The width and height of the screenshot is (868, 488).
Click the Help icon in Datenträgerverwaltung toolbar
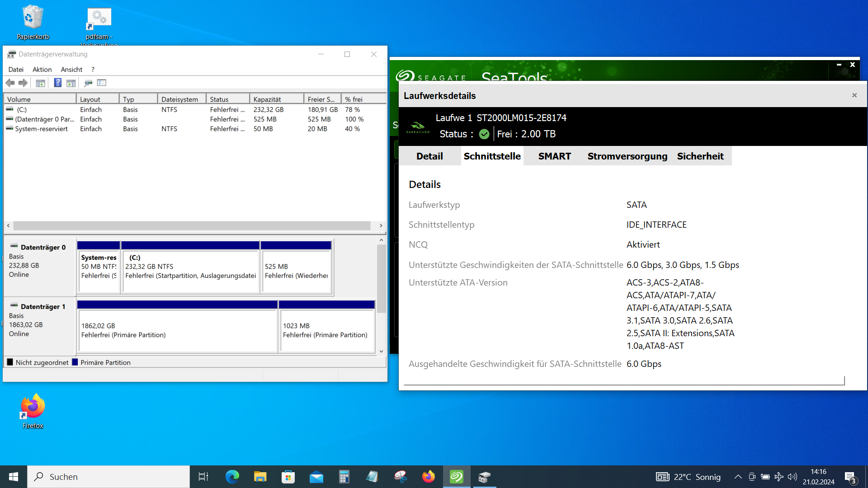coord(58,83)
